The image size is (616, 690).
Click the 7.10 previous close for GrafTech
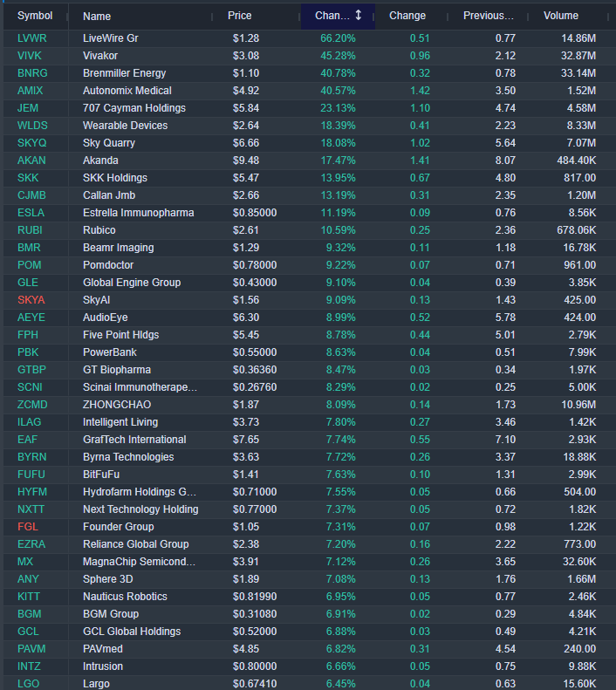coord(505,440)
